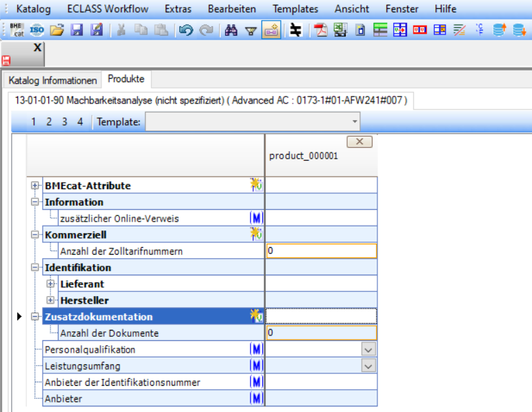Viewport: 532px width, 412px height.
Task: Open the Bearbeiten menu
Action: coord(232,9)
